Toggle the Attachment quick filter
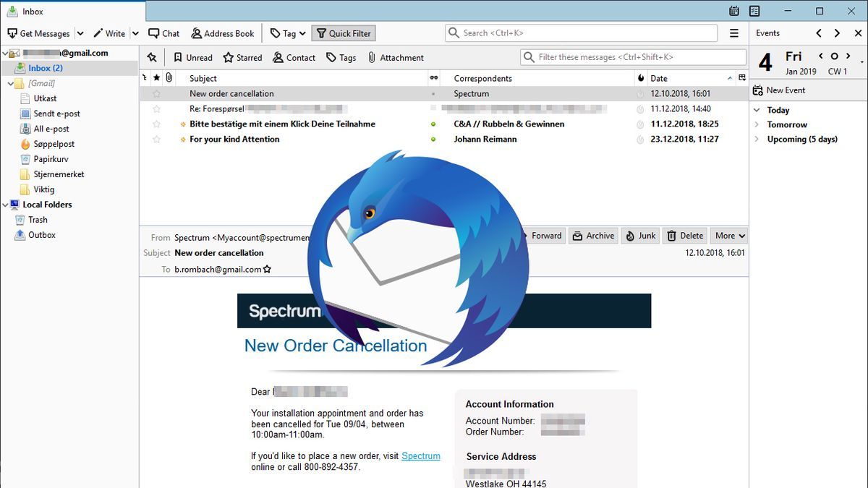This screenshot has height=488, width=868. (x=396, y=57)
